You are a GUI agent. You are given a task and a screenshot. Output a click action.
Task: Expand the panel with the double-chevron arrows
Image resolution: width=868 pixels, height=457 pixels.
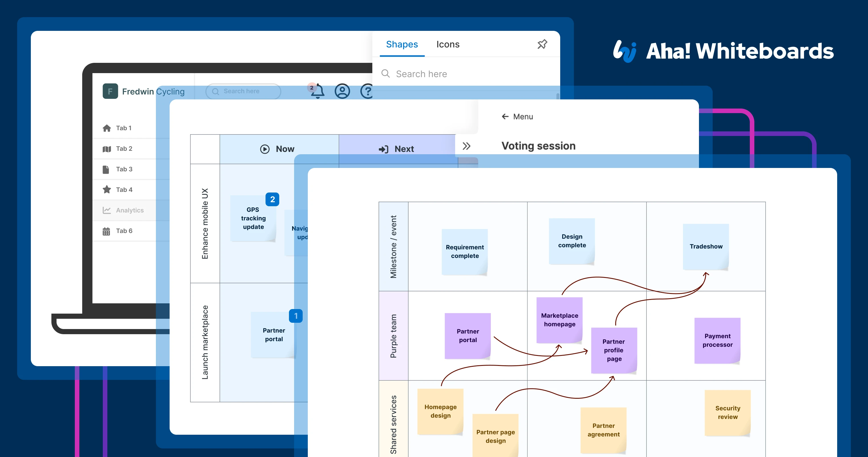[x=467, y=146]
